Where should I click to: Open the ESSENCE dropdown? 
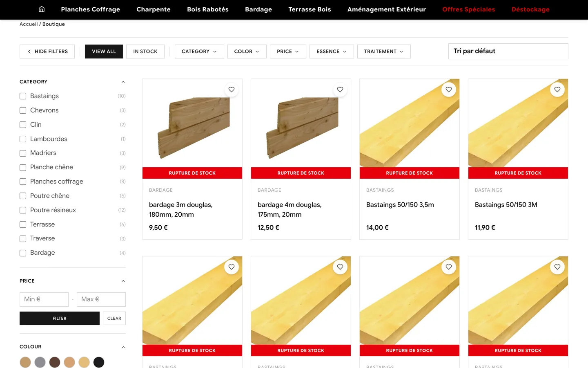[332, 52]
